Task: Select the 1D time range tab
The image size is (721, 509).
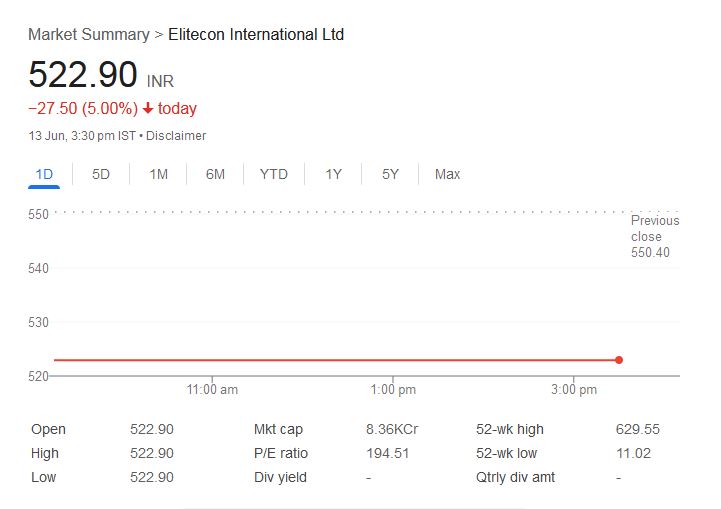Action: [x=44, y=174]
